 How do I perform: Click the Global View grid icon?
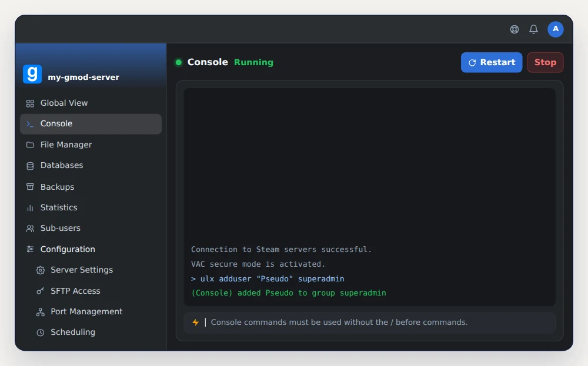click(30, 103)
